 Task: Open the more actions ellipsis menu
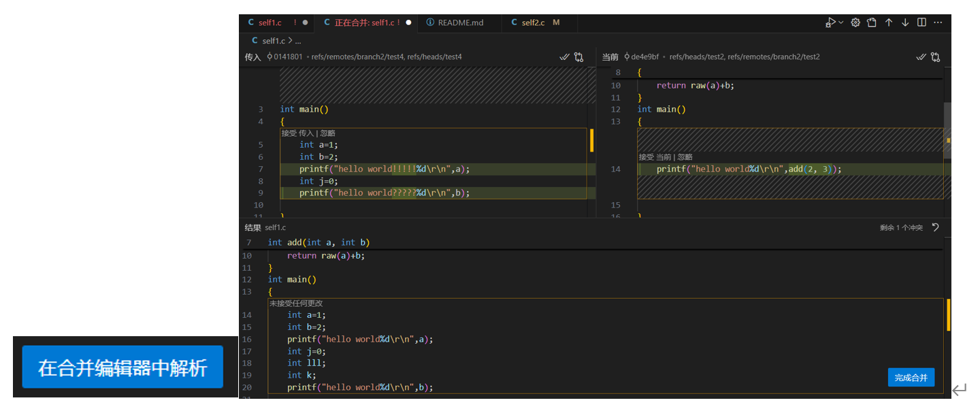click(x=938, y=22)
